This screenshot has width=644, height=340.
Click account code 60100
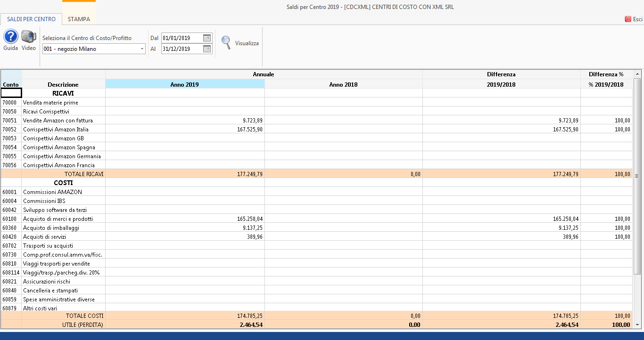coord(9,219)
